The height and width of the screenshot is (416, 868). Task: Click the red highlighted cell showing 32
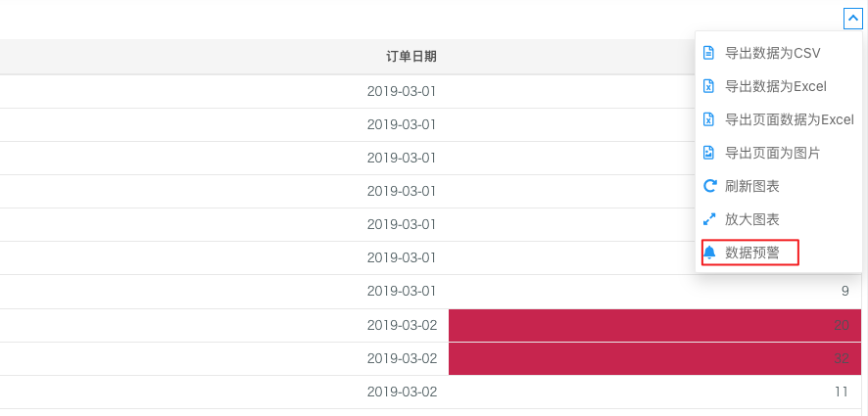pos(654,358)
